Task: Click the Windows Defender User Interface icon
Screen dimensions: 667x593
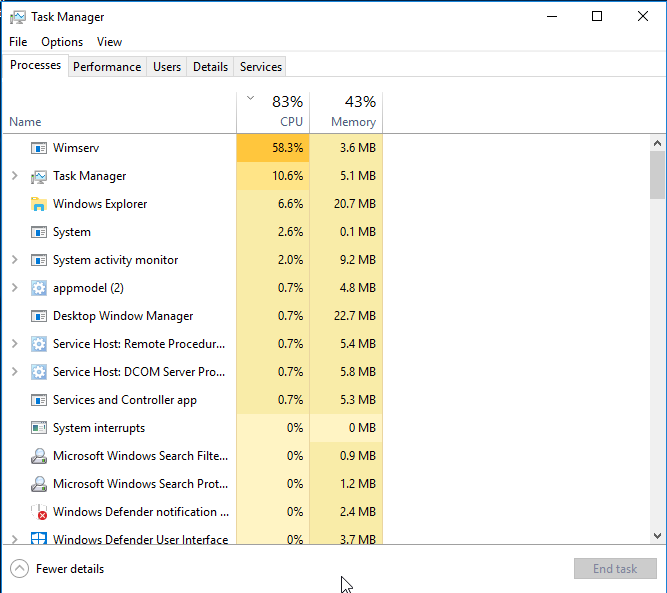Action: tap(39, 539)
